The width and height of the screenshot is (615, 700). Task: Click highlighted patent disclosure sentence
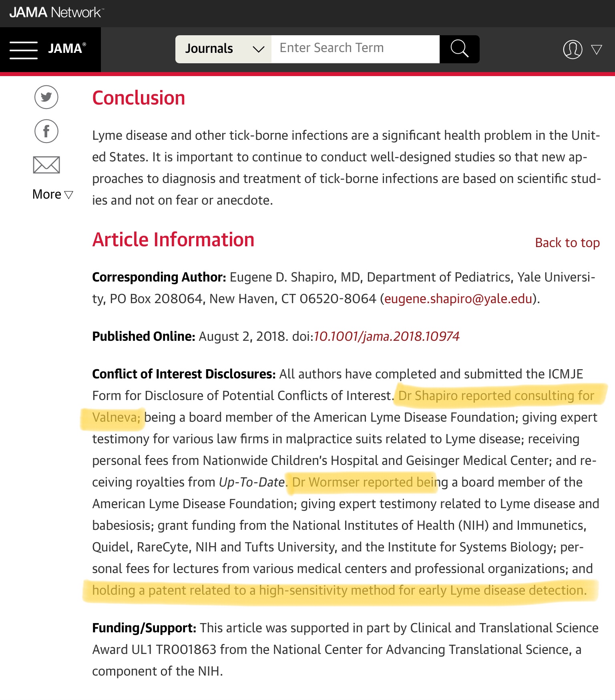tap(339, 590)
